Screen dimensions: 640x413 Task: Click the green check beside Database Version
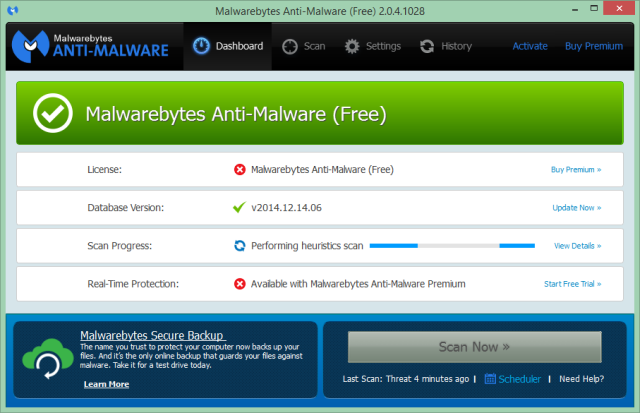point(239,207)
